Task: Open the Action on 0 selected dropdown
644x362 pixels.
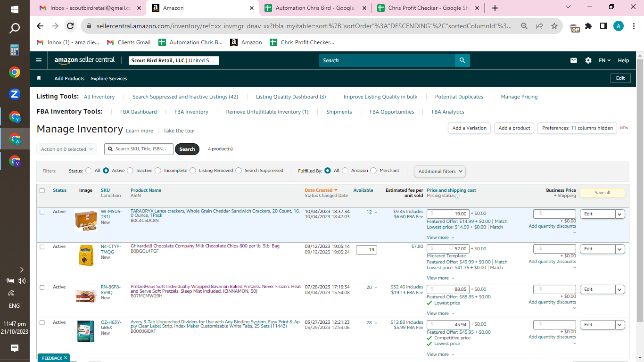Action: pos(66,149)
